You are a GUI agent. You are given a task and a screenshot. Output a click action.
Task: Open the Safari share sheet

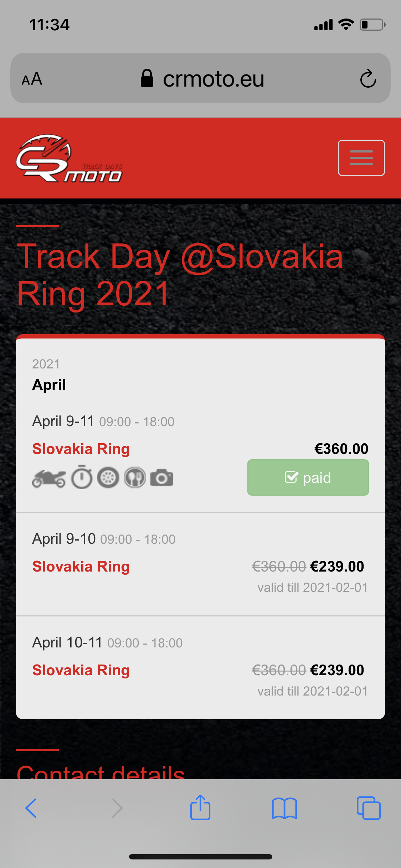coord(200,808)
